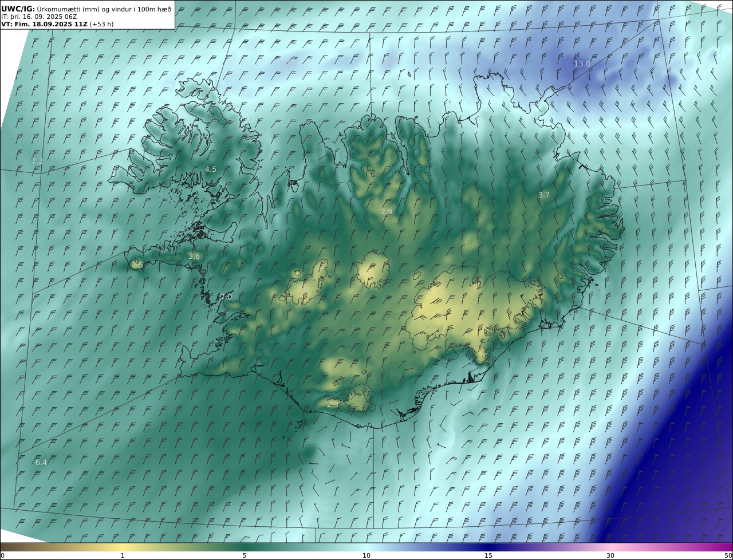
Task: Click the 3.7 value in East Iceland
Action: pos(543,195)
